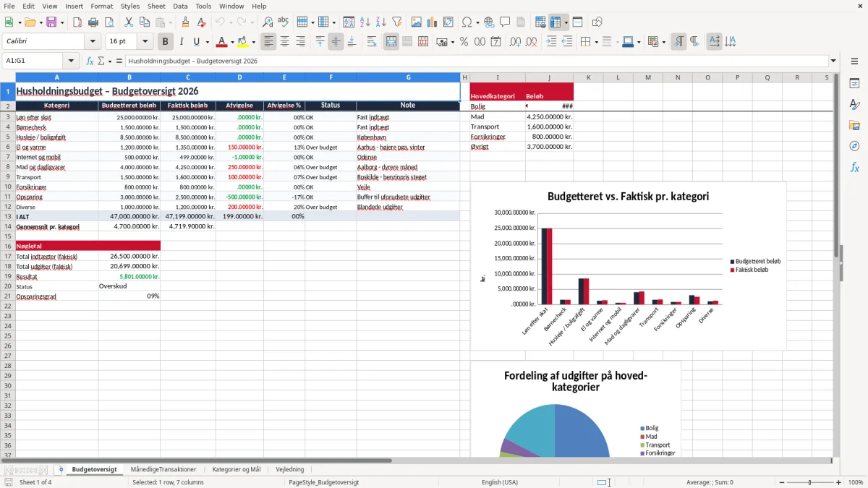868x488 pixels.
Task: Open the sidebar Gallery icon
Action: coord(854,125)
